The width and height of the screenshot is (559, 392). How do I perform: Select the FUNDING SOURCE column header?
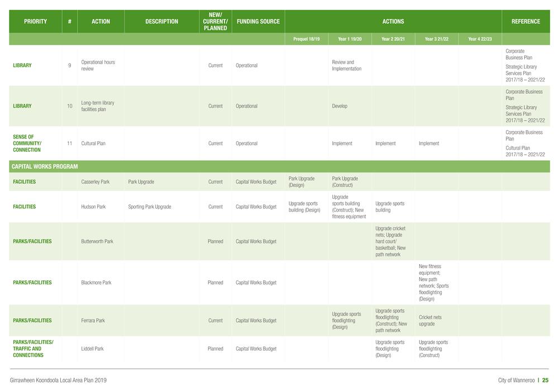[258, 21]
